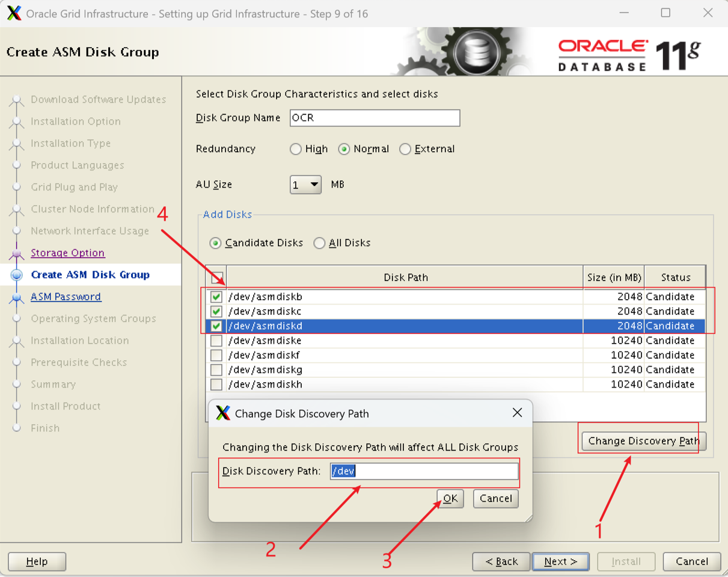Go to previous step with Back button

coord(501,561)
